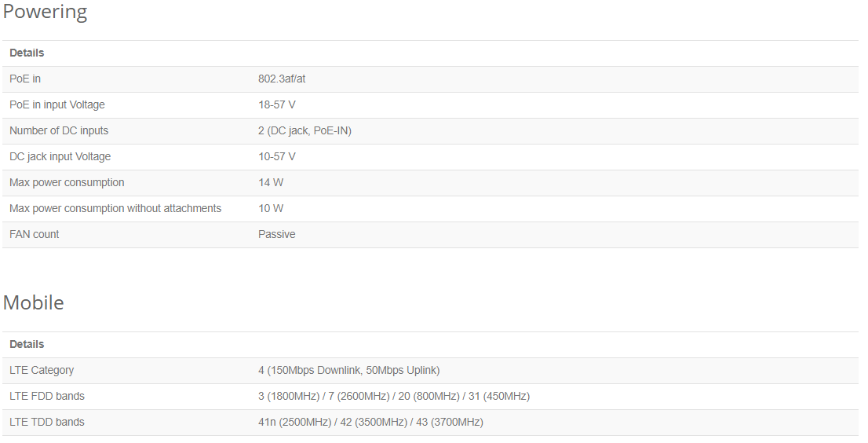Select the Powering section heading
The height and width of the screenshot is (443, 868).
(x=45, y=12)
